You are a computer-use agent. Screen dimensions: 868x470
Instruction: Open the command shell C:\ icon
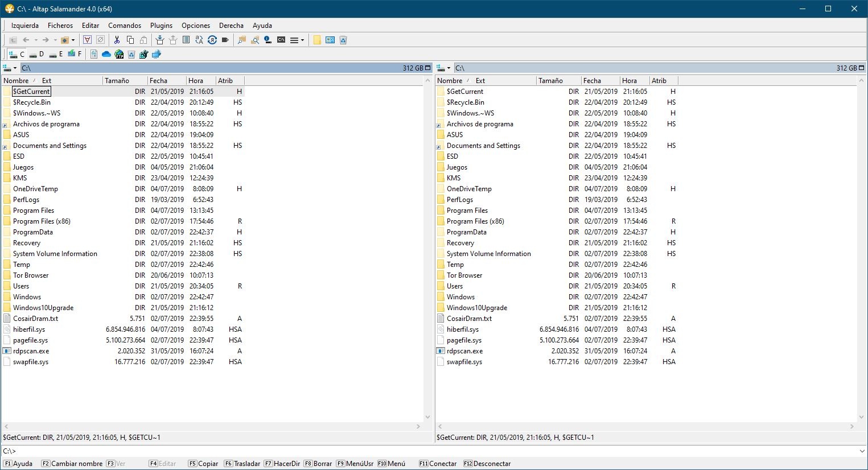(x=281, y=40)
